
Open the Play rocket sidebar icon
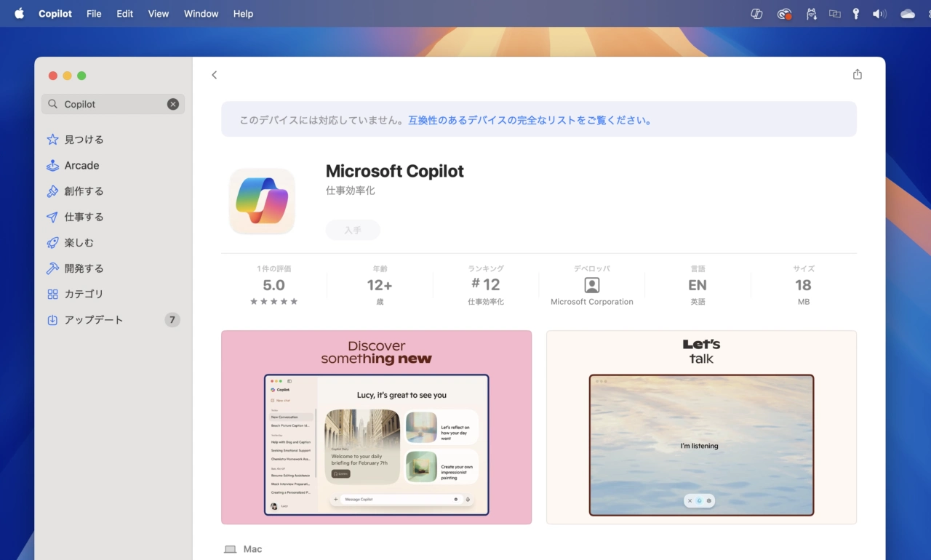point(52,243)
